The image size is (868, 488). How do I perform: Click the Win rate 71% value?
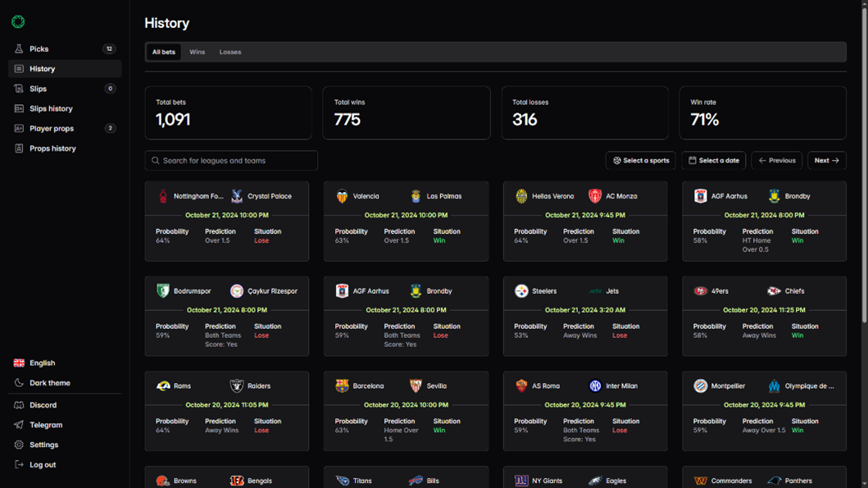point(704,120)
